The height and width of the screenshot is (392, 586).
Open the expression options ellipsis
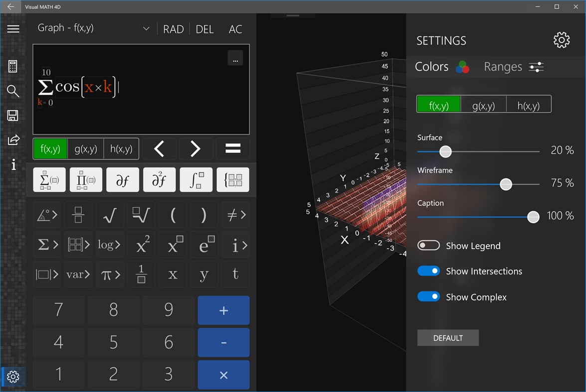coord(235,58)
